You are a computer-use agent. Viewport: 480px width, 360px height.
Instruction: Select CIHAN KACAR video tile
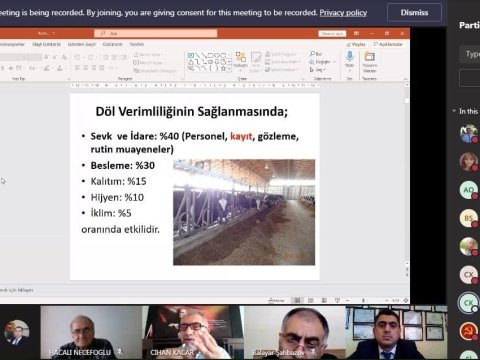tap(193, 332)
